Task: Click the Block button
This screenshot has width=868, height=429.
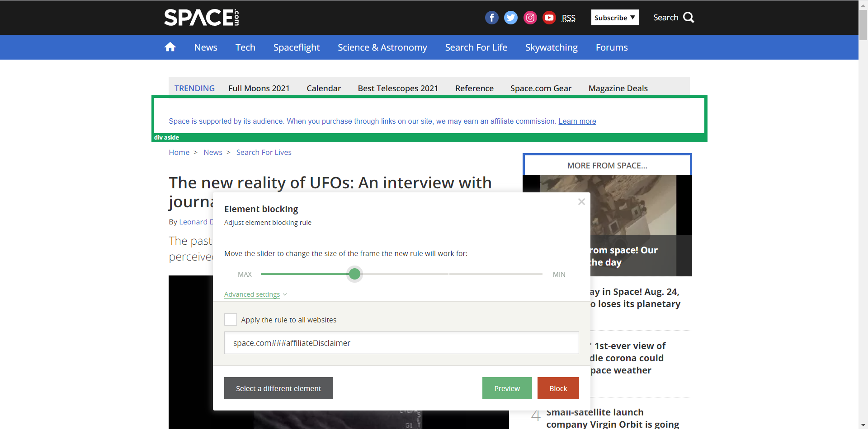Action: (x=558, y=388)
